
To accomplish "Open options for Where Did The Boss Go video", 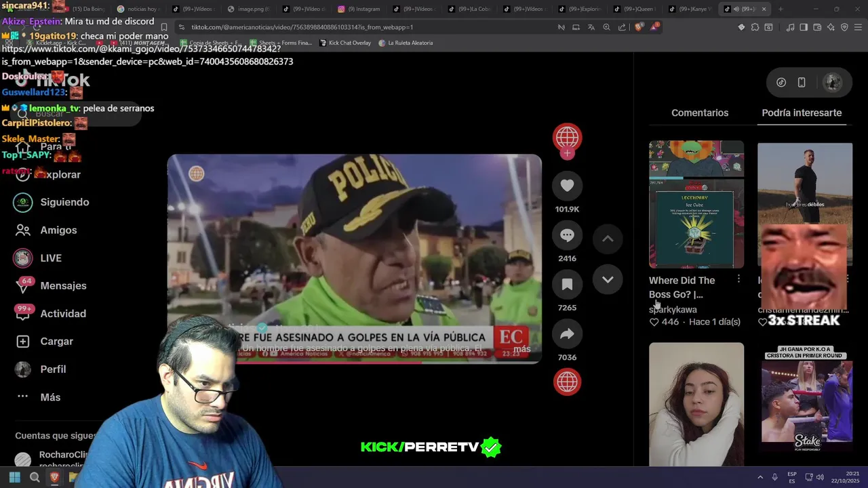I will pos(738,279).
